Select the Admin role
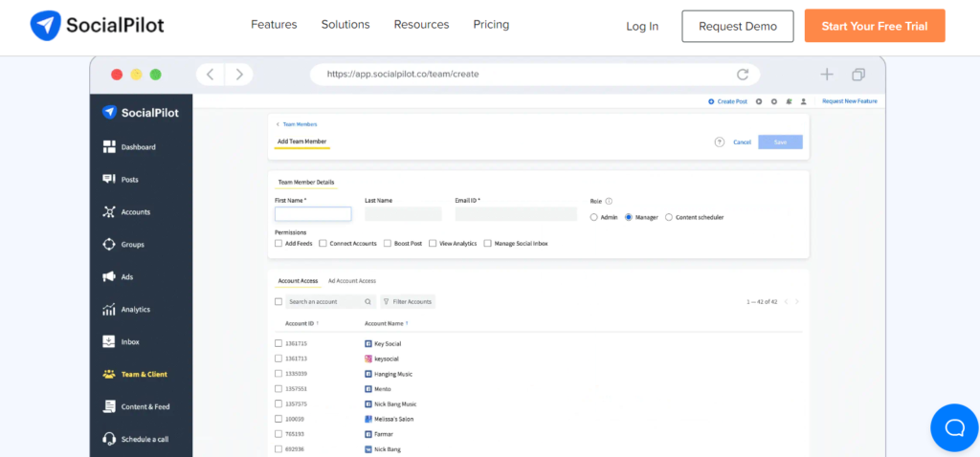Viewport: 980px width, 457px height. pyautogui.click(x=593, y=217)
